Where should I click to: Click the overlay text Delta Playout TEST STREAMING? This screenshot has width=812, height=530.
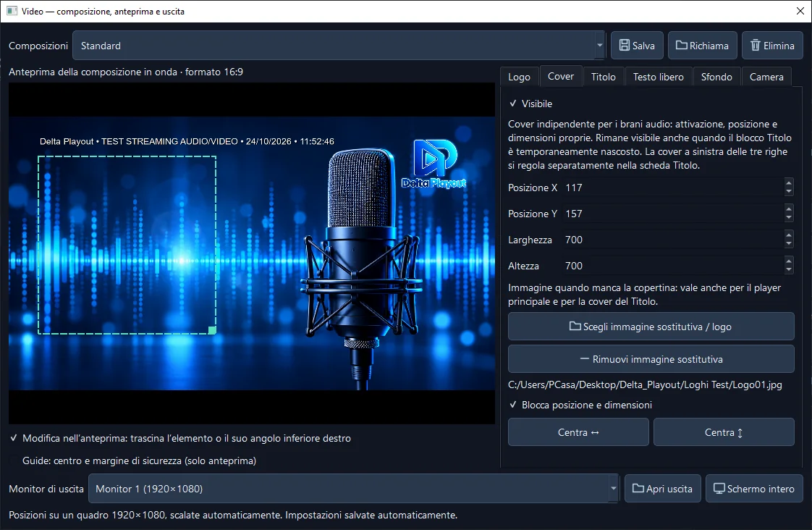[x=187, y=141]
